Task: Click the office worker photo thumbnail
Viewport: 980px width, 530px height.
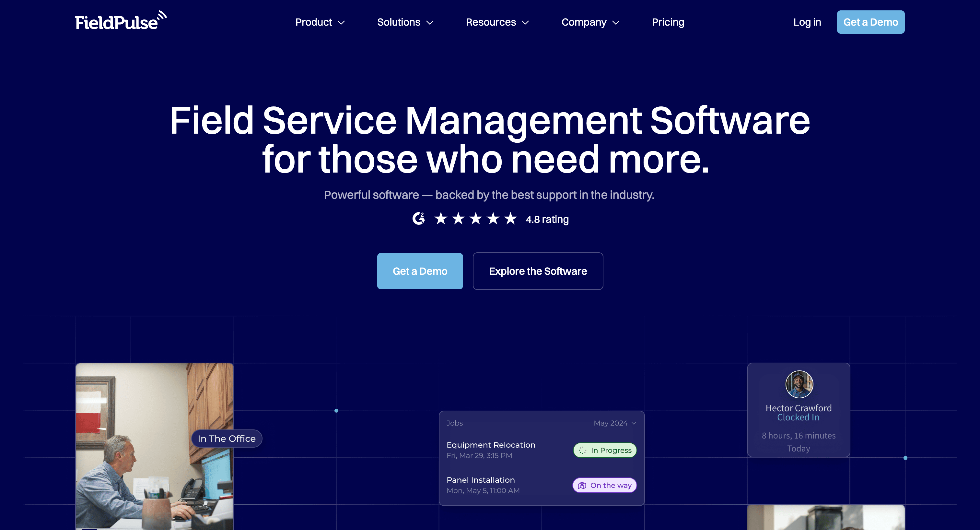Action: 145,472
